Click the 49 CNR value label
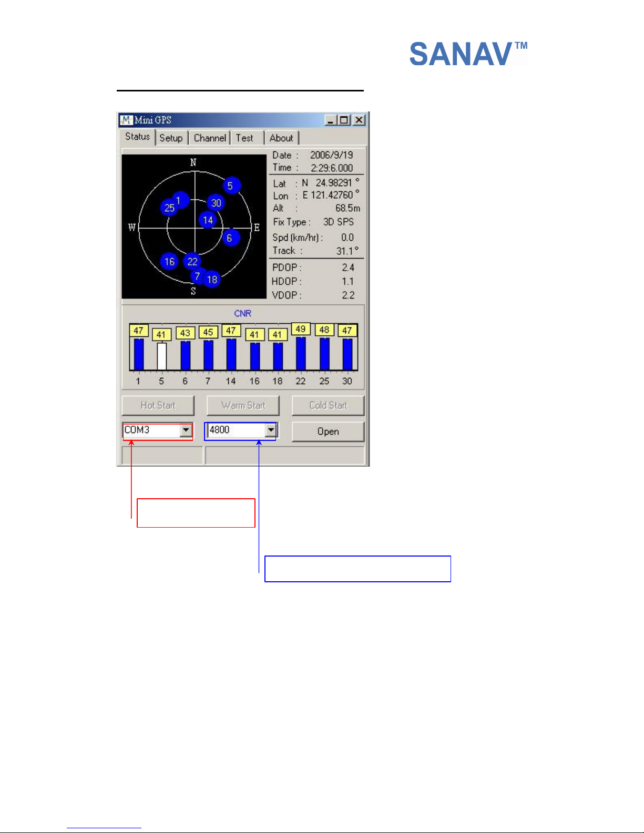 click(301, 329)
